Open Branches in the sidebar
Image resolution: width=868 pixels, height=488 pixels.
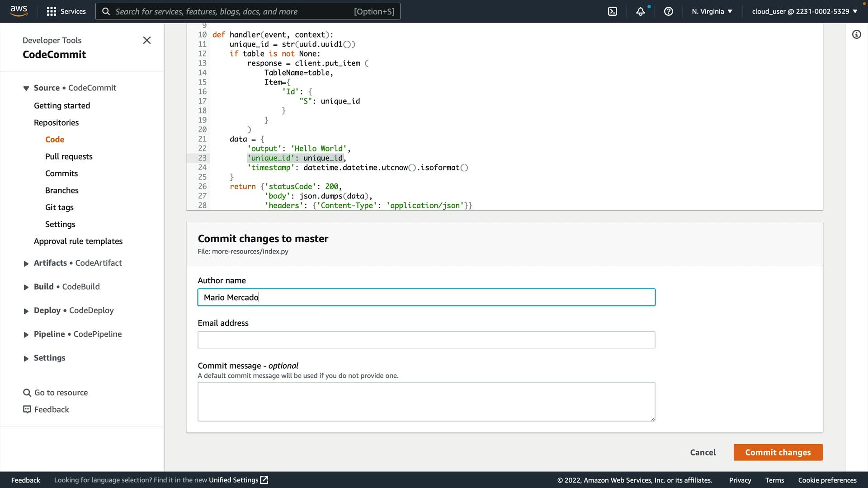62,190
